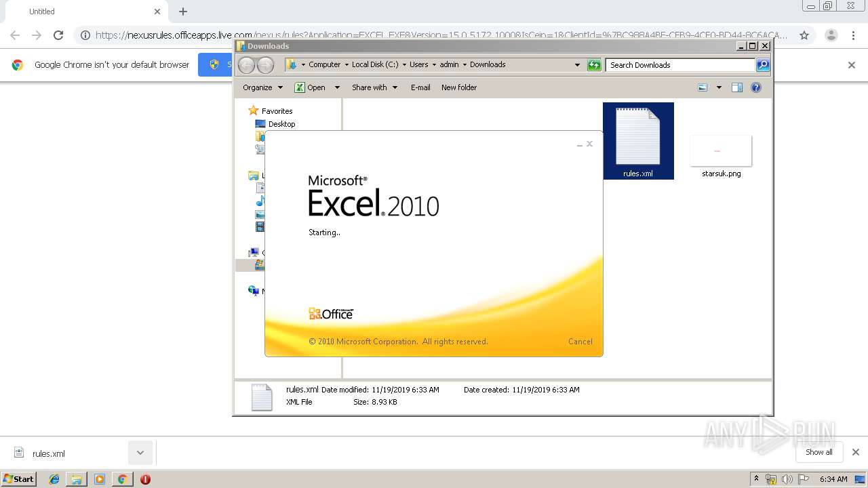Select the starsuk.png thumbnail
The width and height of the screenshot is (868, 488).
coord(721,150)
